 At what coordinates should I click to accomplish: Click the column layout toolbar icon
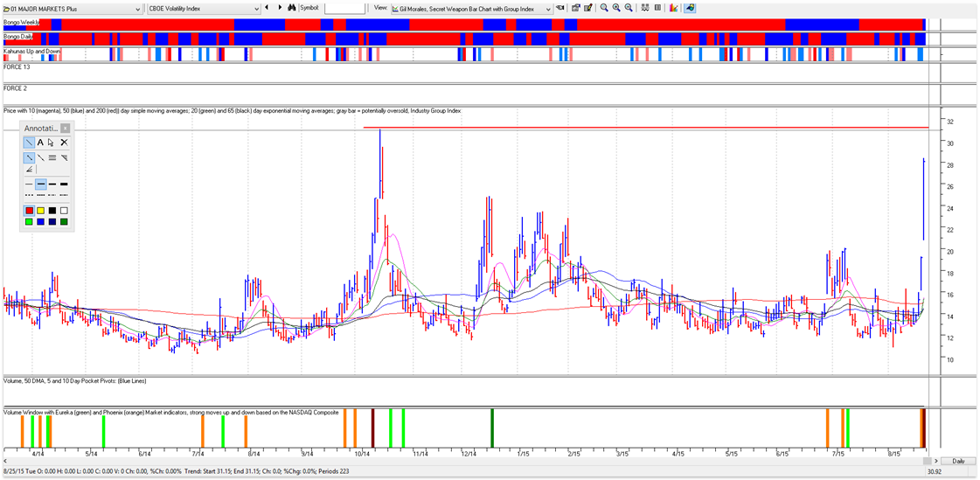tap(657, 8)
